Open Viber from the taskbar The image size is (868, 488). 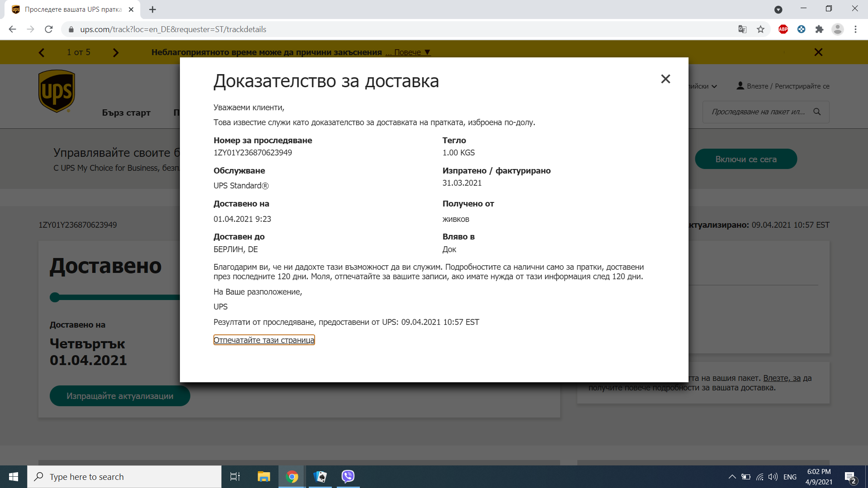click(348, 477)
